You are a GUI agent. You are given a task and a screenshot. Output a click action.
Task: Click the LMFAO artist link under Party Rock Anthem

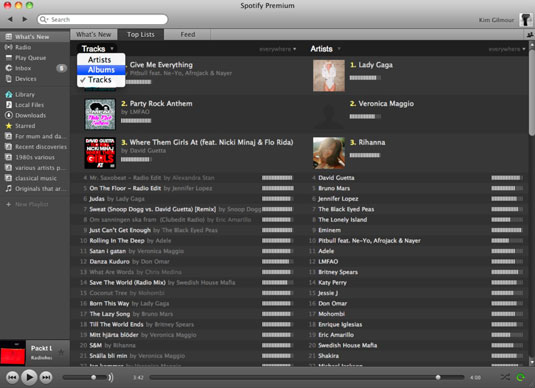140,112
